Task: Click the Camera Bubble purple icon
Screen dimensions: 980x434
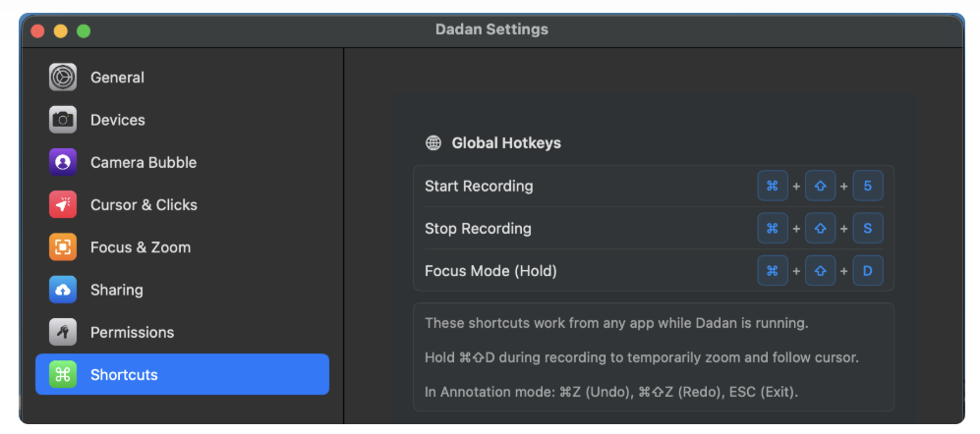Action: click(63, 162)
